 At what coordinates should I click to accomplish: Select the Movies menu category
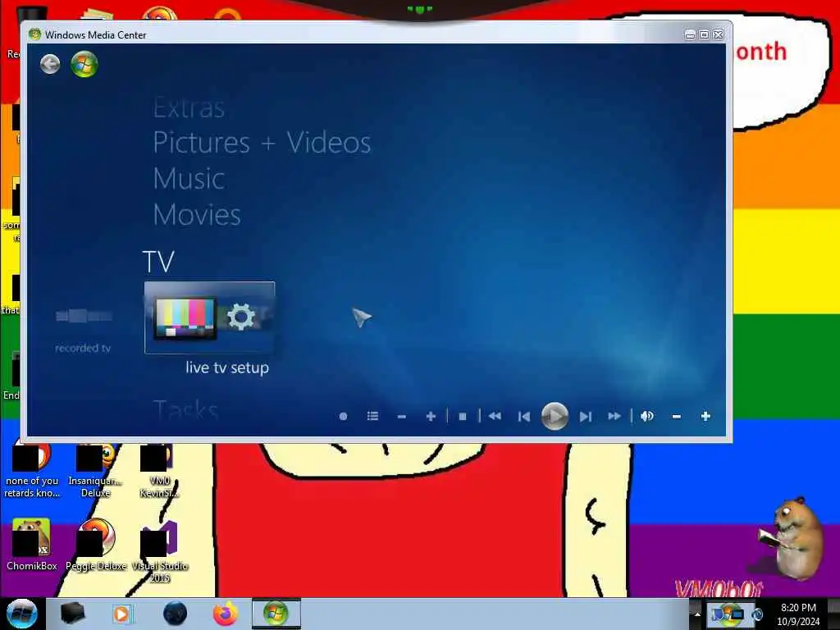[197, 214]
